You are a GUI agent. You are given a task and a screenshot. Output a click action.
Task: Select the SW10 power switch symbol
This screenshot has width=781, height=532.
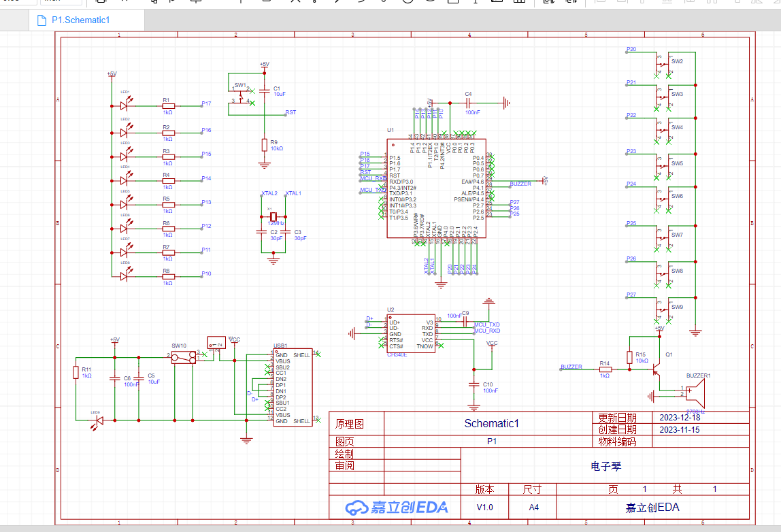pos(184,357)
